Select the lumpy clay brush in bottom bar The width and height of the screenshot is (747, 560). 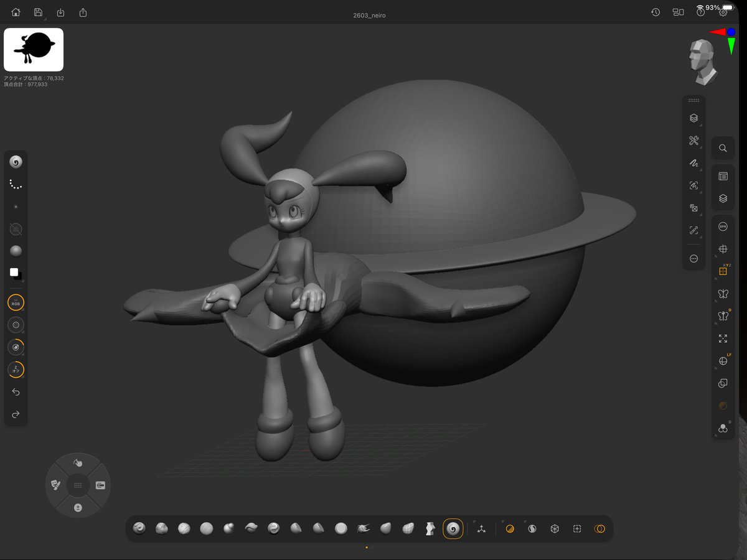pyautogui.click(x=161, y=528)
